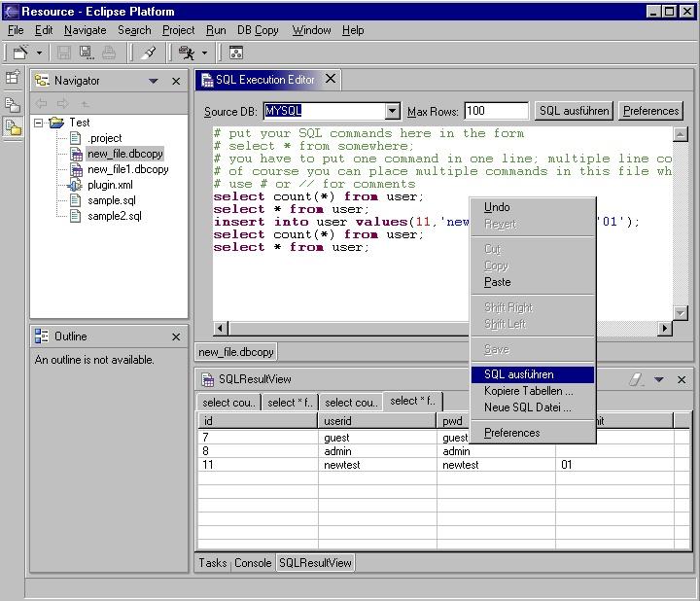The width and height of the screenshot is (700, 601).
Task: Click the DB Copy toolbar icon
Action: tap(236, 53)
